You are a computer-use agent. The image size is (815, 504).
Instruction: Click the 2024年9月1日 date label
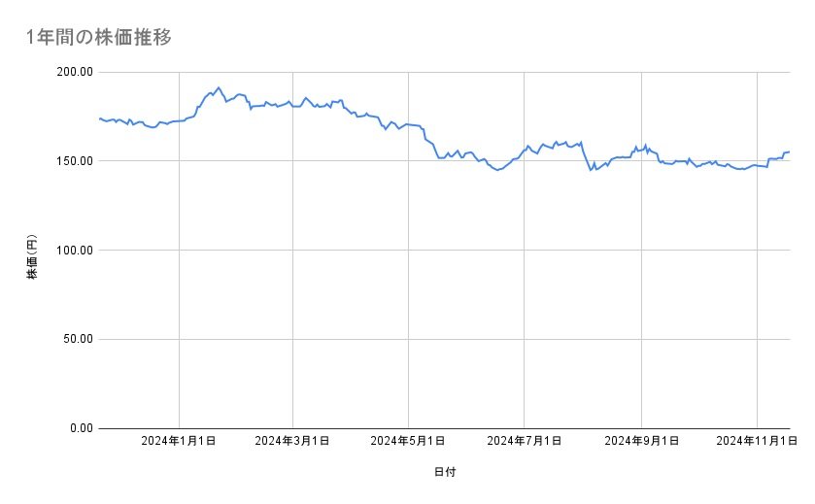coord(641,441)
